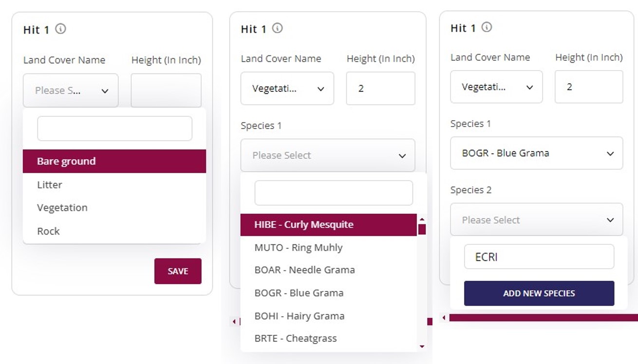The width and height of the screenshot is (638, 364).
Task: Open BOGR - Blue Grama dropdown
Action: click(536, 153)
